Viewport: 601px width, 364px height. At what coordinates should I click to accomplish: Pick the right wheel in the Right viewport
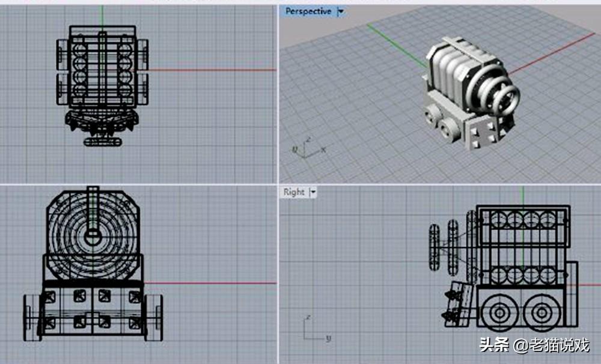542,313
